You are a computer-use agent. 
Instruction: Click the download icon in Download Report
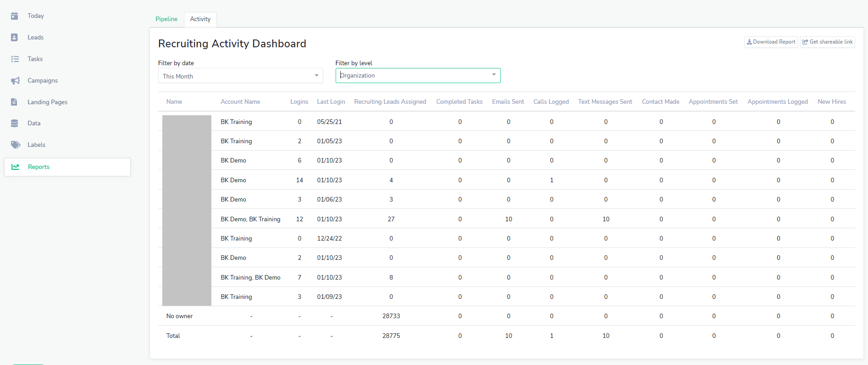[x=749, y=42]
